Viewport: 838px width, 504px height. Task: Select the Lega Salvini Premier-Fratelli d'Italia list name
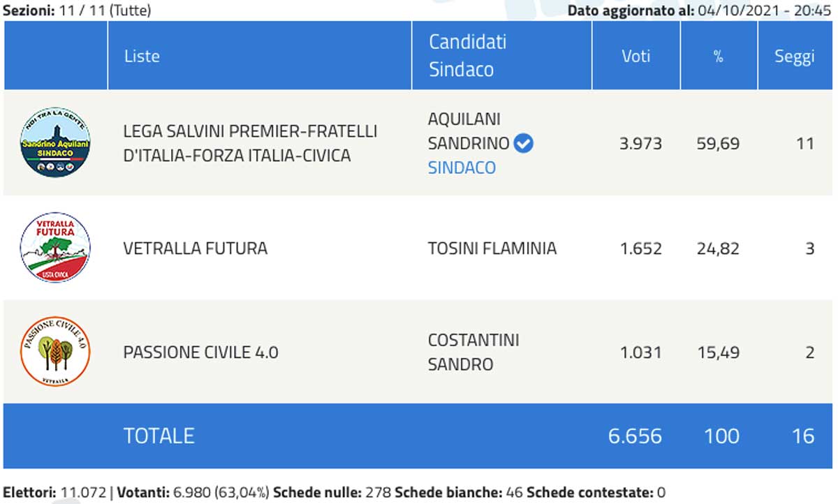[250, 143]
